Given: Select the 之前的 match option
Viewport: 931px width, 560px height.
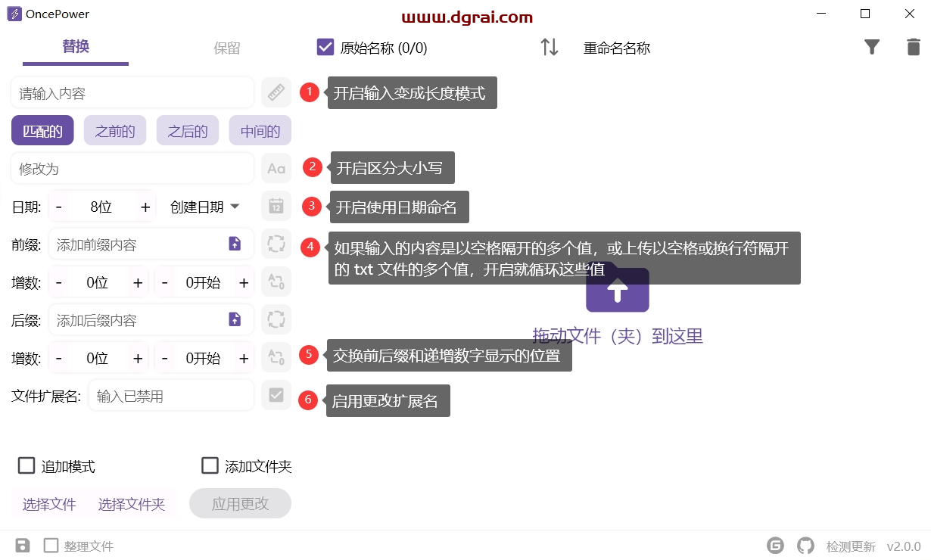Looking at the screenshot, I should [x=115, y=131].
